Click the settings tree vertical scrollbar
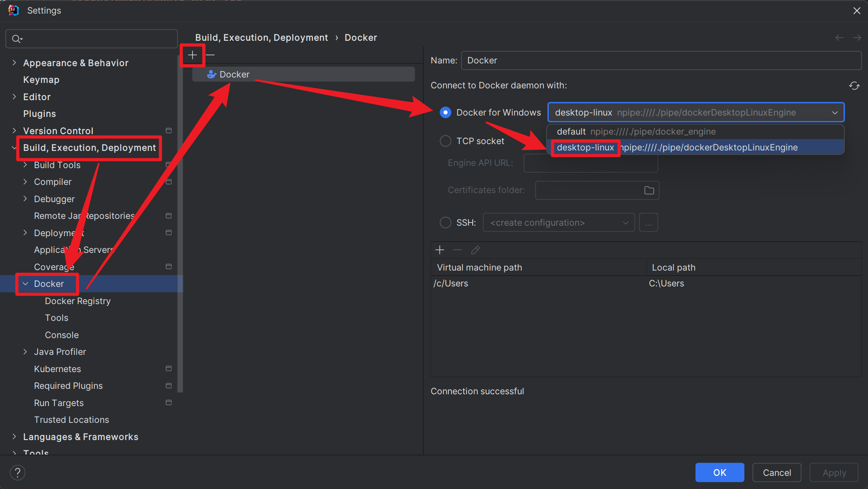 pyautogui.click(x=180, y=224)
